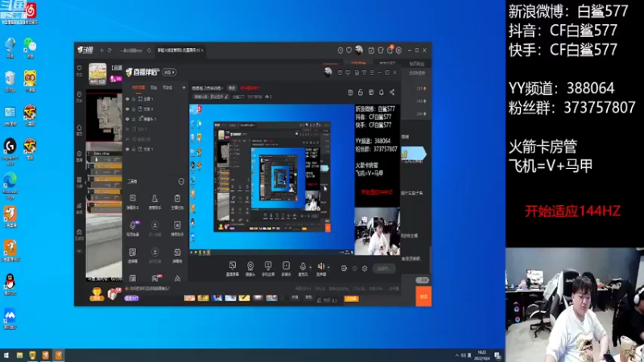Screen dimensions: 644x362
Task: Switch to the third scene tab
Action: [x=167, y=88]
